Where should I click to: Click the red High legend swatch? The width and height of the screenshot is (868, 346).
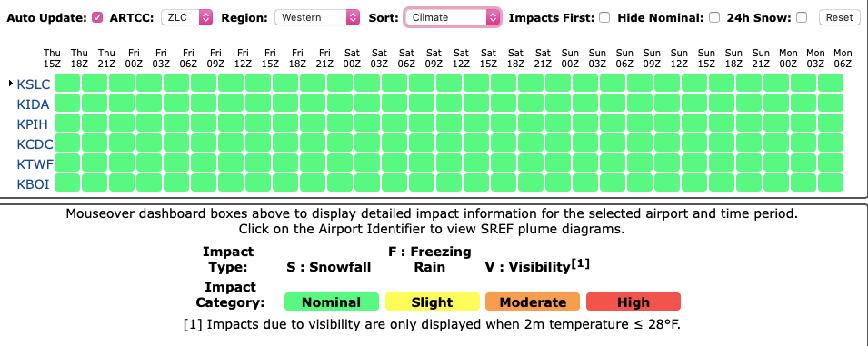pos(634,302)
